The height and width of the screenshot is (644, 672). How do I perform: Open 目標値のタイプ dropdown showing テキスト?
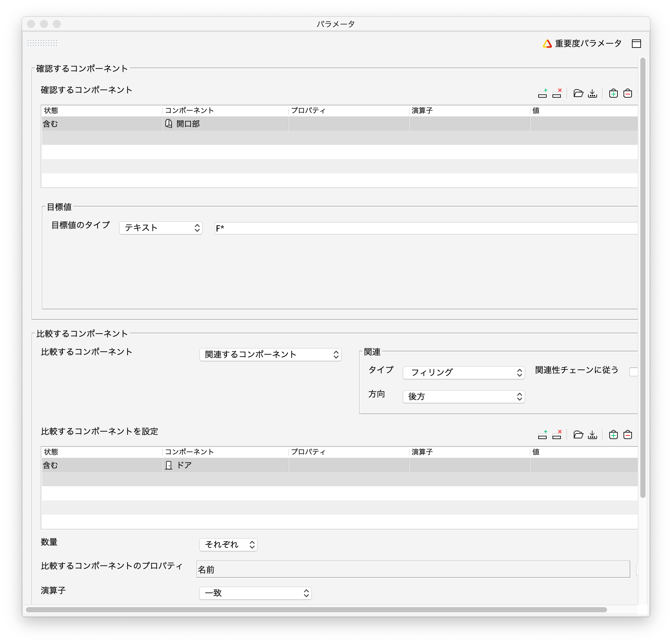(x=161, y=228)
